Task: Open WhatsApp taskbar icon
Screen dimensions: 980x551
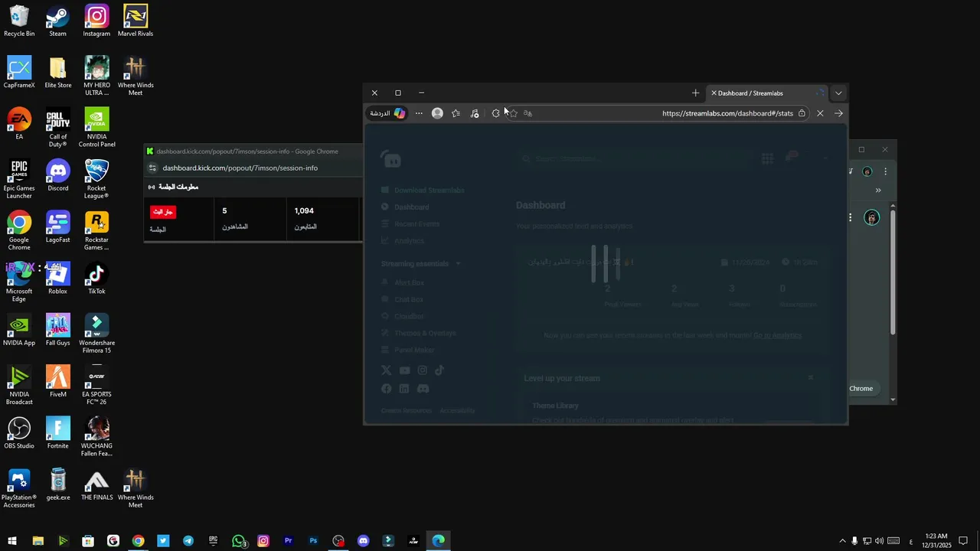Action: coord(239,541)
